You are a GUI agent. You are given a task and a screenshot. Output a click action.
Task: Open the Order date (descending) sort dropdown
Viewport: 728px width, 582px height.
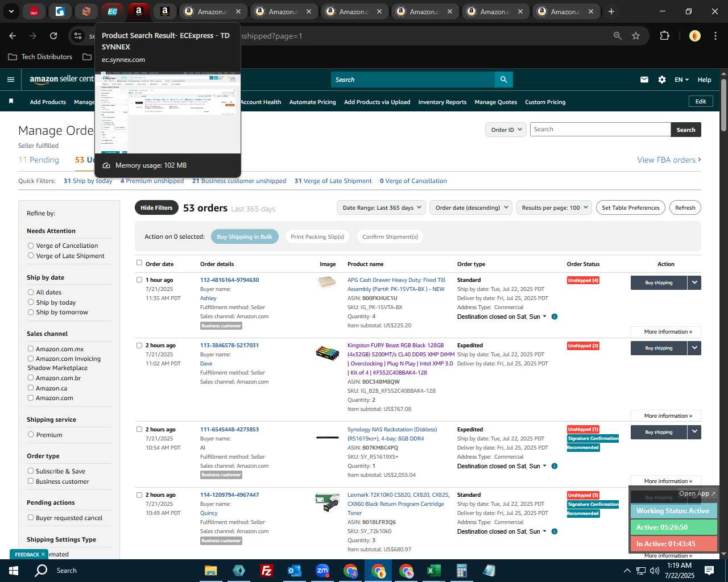471,207
